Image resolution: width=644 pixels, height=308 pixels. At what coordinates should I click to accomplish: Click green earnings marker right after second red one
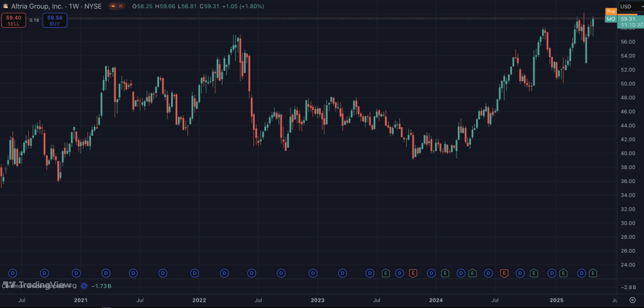tap(533, 273)
